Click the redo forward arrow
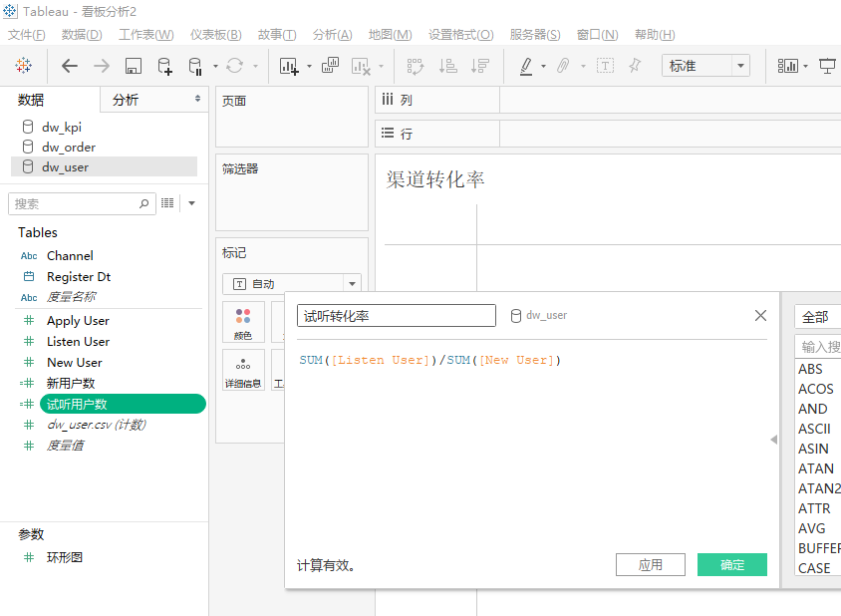Viewport: 841px width, 616px height. (102, 66)
